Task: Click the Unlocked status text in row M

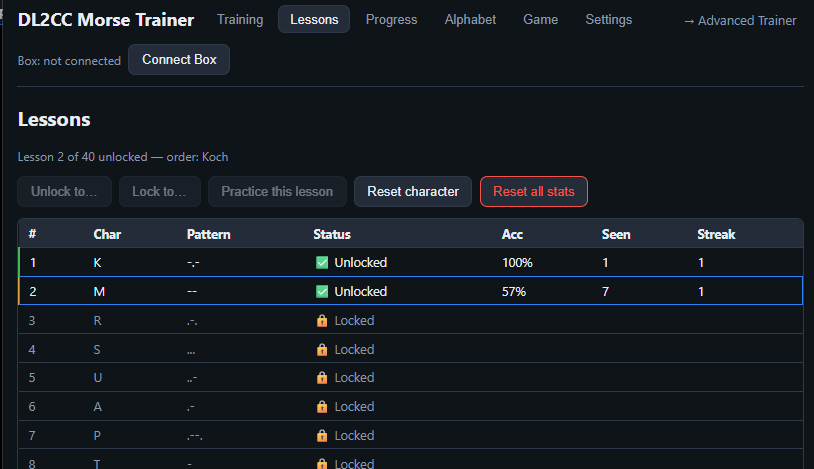Action: click(361, 292)
